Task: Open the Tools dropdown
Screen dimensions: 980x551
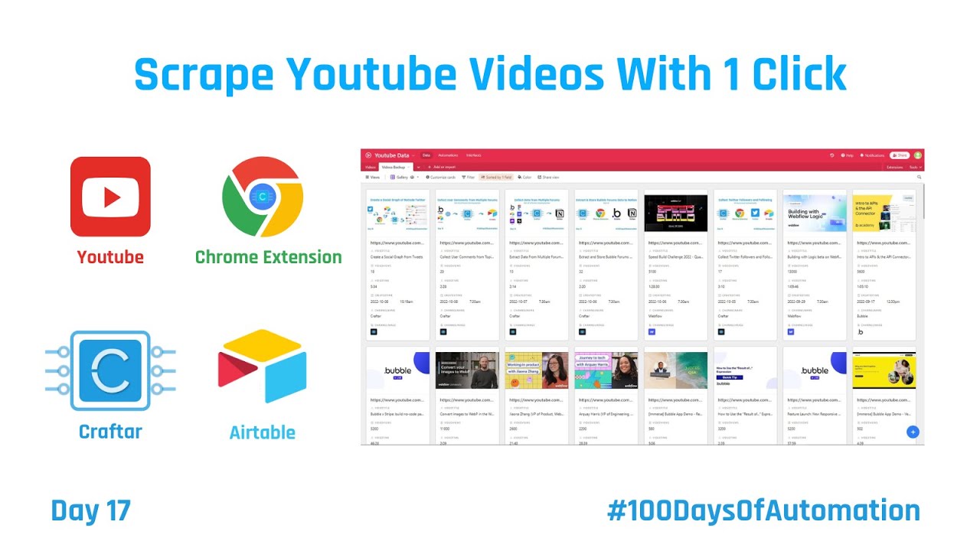Action: click(915, 167)
